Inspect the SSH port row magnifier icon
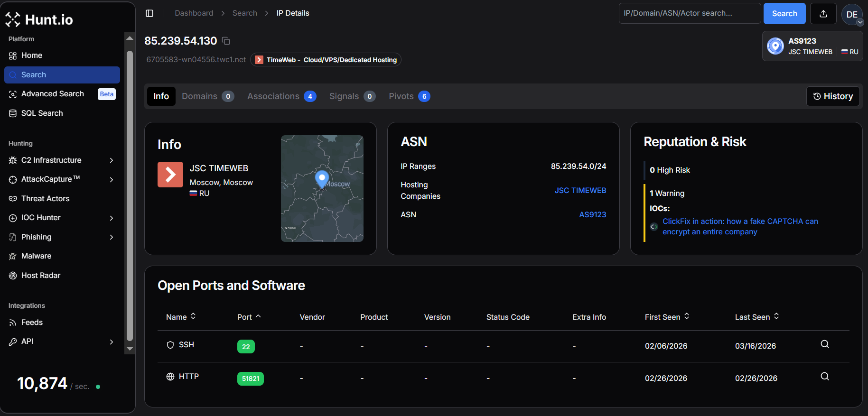The width and height of the screenshot is (868, 416). (x=825, y=344)
